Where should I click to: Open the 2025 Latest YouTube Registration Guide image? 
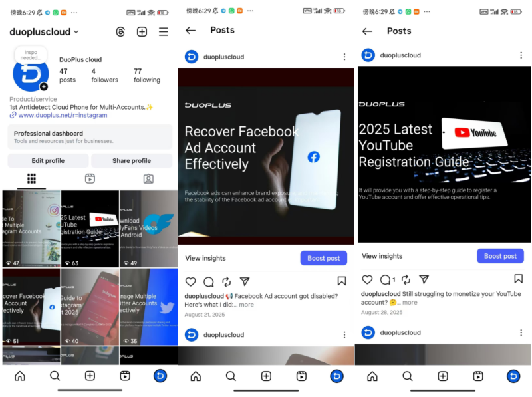click(444, 155)
